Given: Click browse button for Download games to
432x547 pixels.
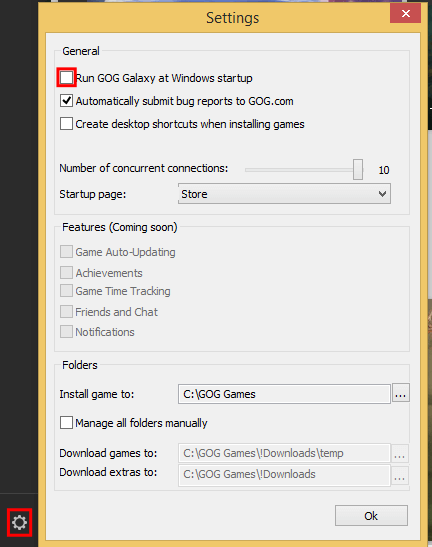Looking at the screenshot, I should click(400, 454).
